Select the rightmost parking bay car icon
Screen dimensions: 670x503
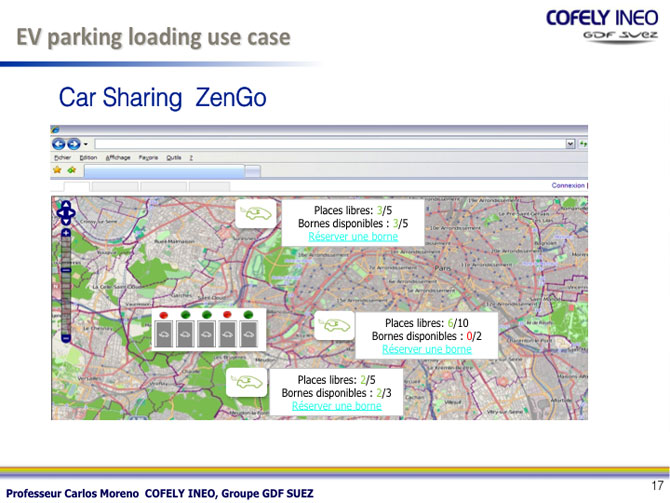click(x=248, y=334)
